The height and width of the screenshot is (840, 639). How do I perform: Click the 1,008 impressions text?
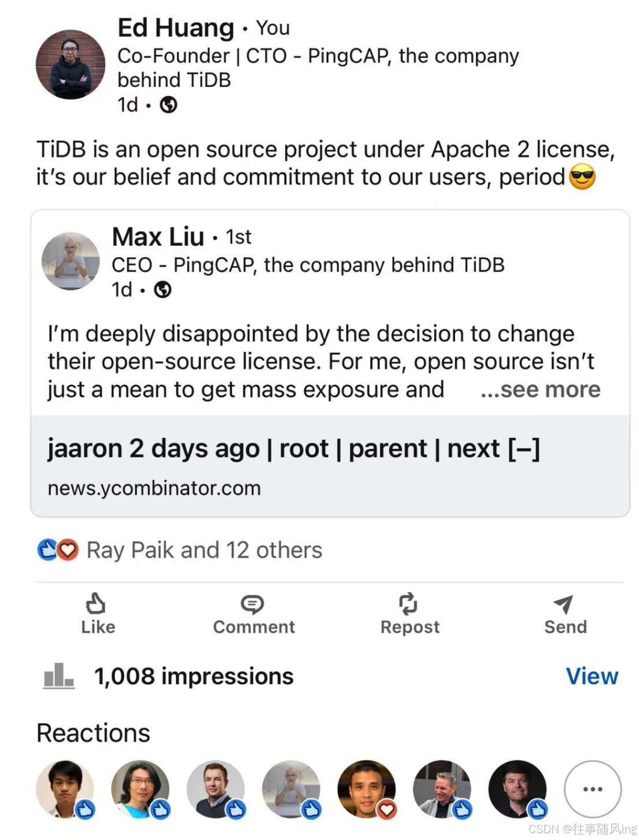click(194, 676)
